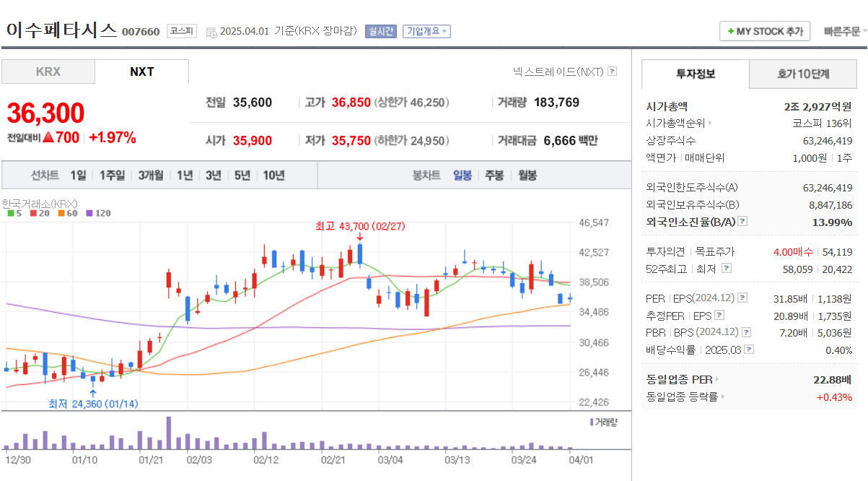The height and width of the screenshot is (481, 868).
Task: Click the 이수페타시스 stock name heading
Action: [61, 30]
